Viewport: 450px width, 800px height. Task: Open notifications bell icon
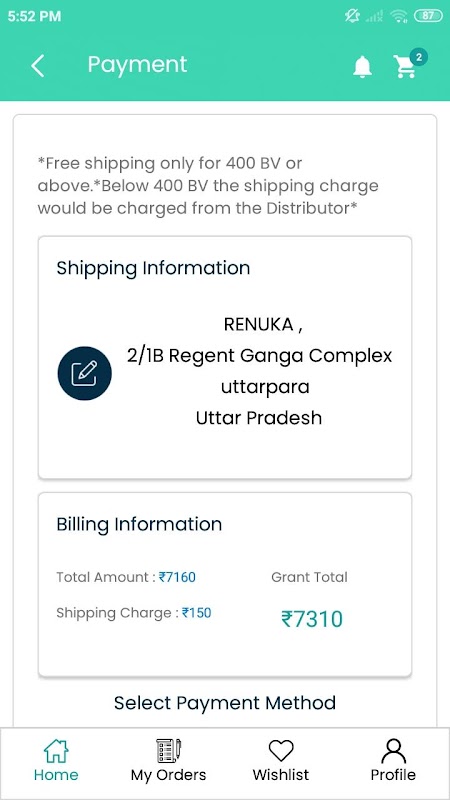(x=362, y=67)
